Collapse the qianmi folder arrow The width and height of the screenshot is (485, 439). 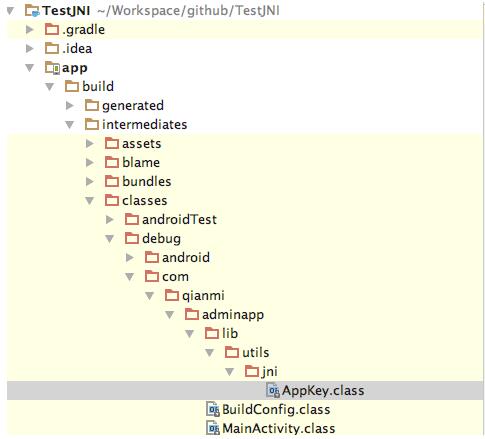[150, 296]
